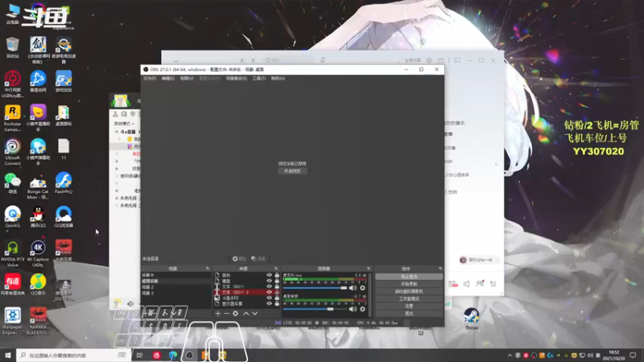The height and width of the screenshot is (362, 644).
Task: Open the 视图(V) menu in OBS
Action: click(187, 78)
